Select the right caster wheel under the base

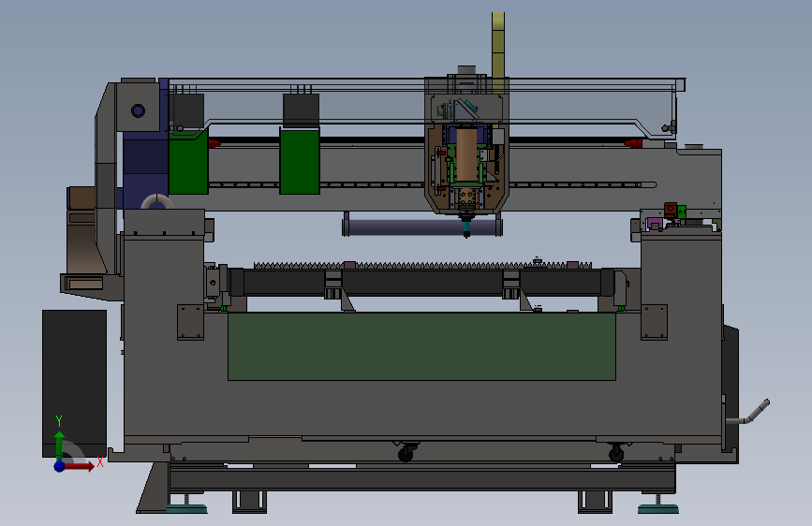tap(616, 454)
